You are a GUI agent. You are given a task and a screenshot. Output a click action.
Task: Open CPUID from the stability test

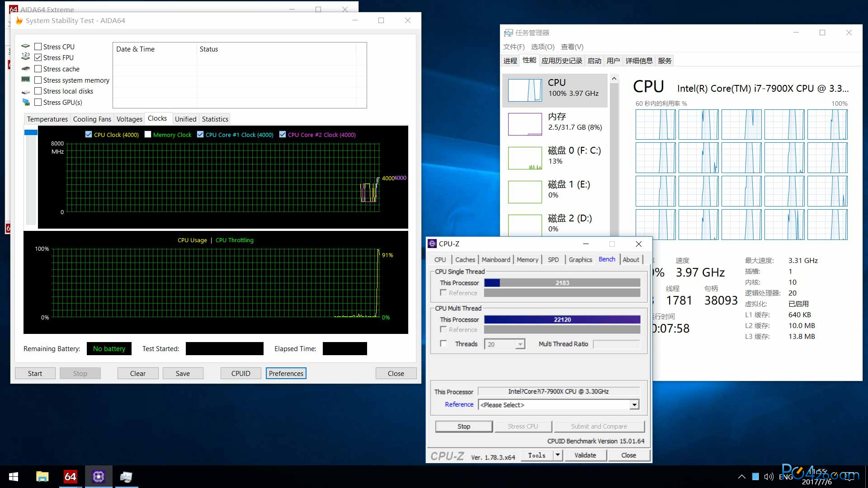(241, 373)
